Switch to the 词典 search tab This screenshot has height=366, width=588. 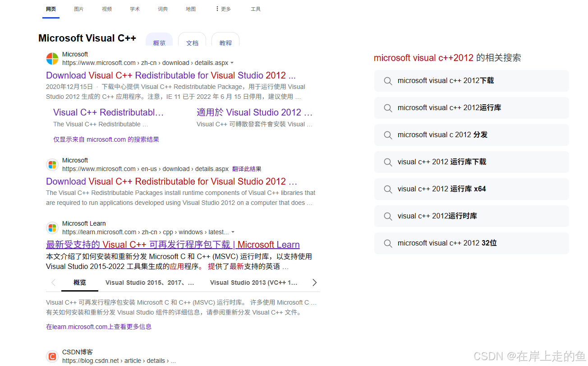tap(163, 9)
